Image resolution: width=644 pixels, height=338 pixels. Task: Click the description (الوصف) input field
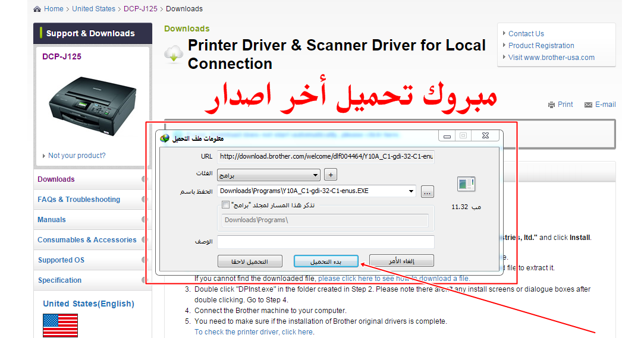pyautogui.click(x=326, y=242)
